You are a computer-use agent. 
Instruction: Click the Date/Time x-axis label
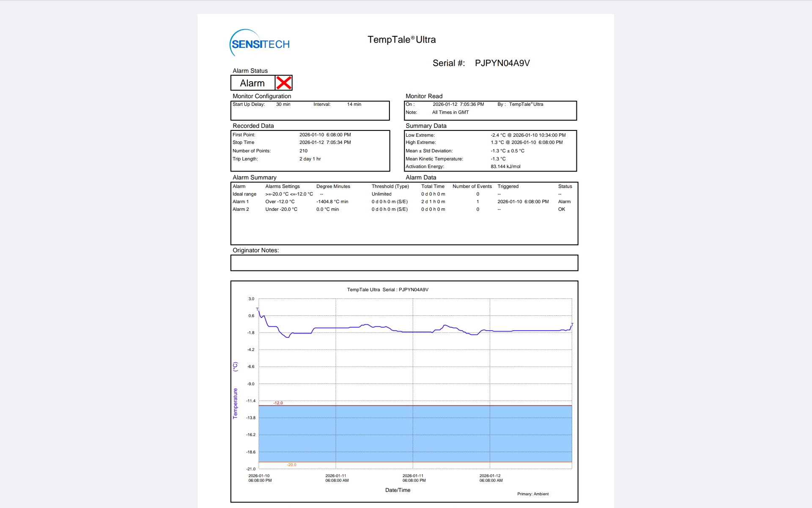pyautogui.click(x=398, y=490)
